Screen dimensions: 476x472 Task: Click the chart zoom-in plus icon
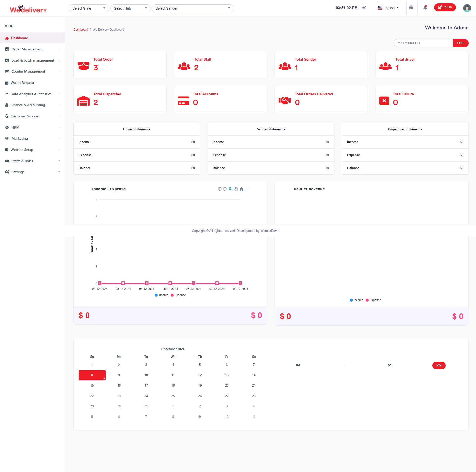coord(219,189)
